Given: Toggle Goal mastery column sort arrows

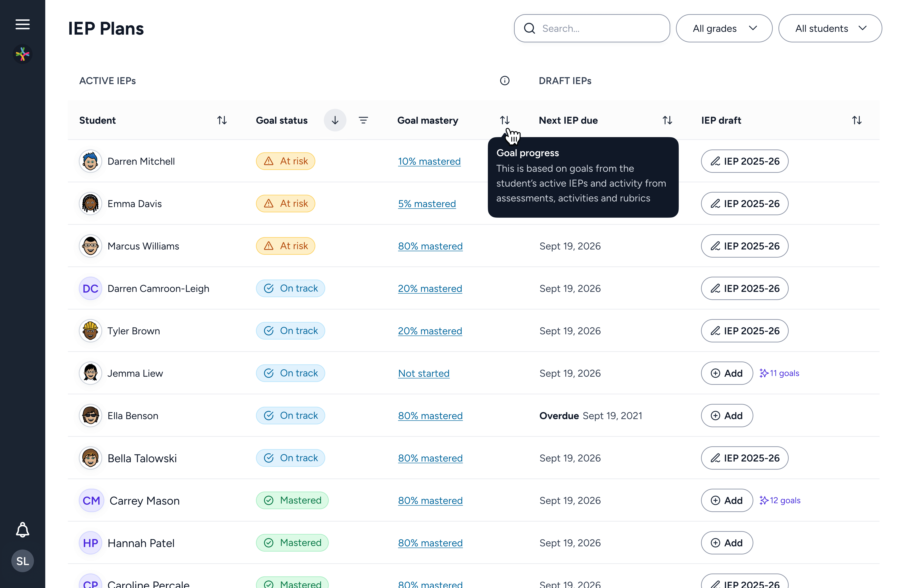Looking at the screenshot, I should pos(505,120).
